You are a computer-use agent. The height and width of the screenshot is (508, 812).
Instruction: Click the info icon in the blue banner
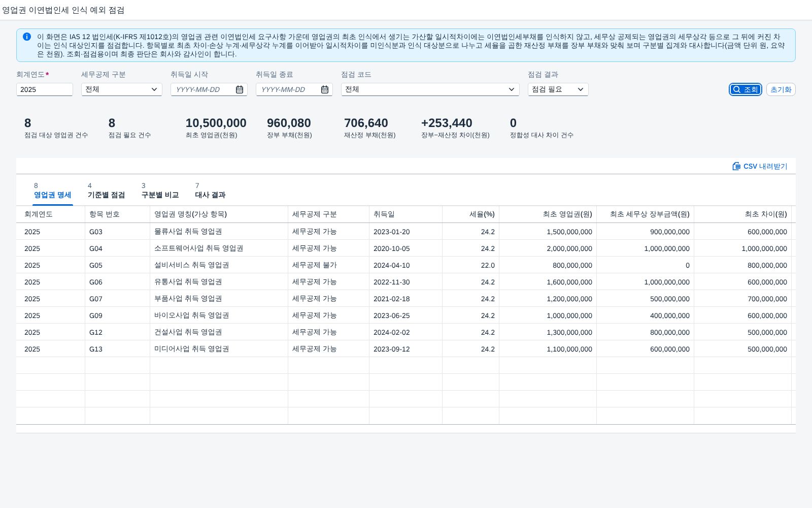coord(27,37)
